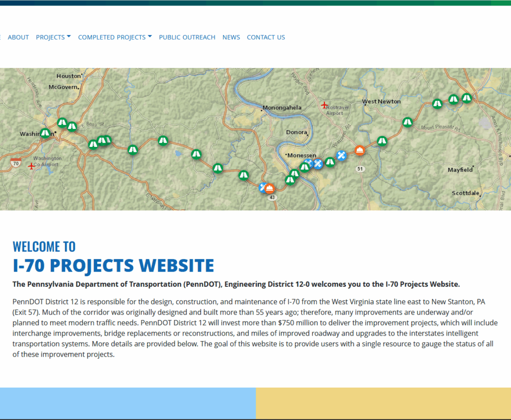Viewport: 511px width, 420px height.
Task: Click the red airplane icon at Washington Co Airport
Action: point(32,166)
